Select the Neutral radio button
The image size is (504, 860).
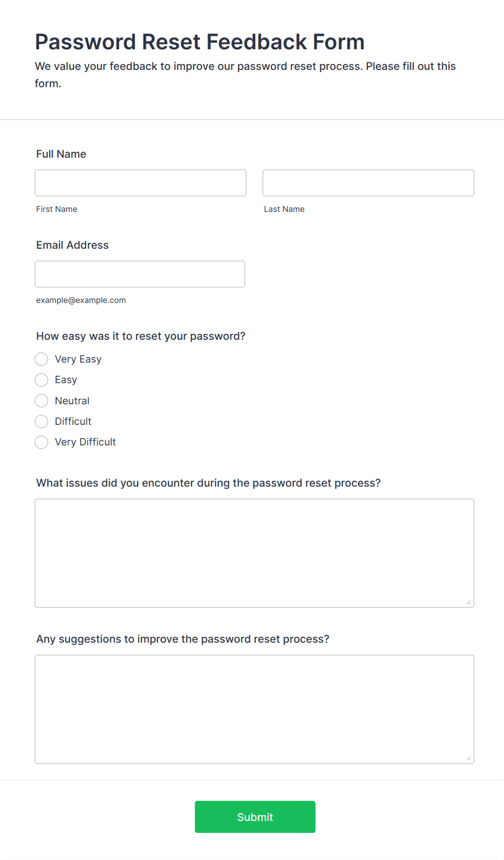pos(41,401)
